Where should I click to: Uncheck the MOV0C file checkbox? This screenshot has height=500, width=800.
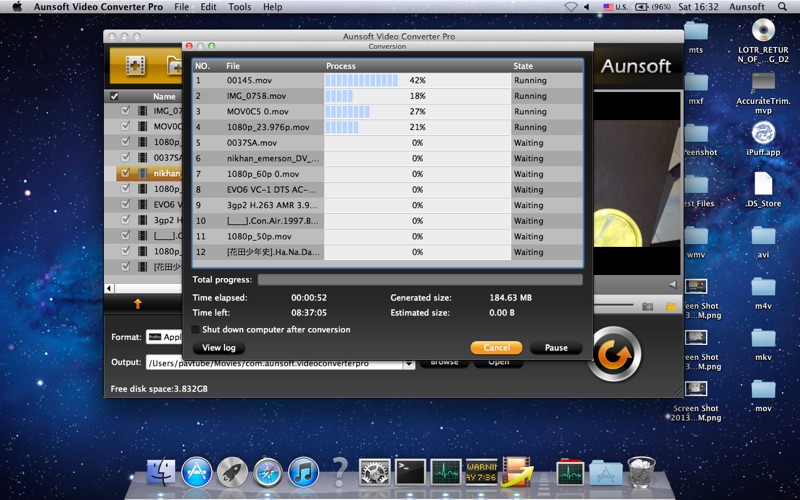126,126
